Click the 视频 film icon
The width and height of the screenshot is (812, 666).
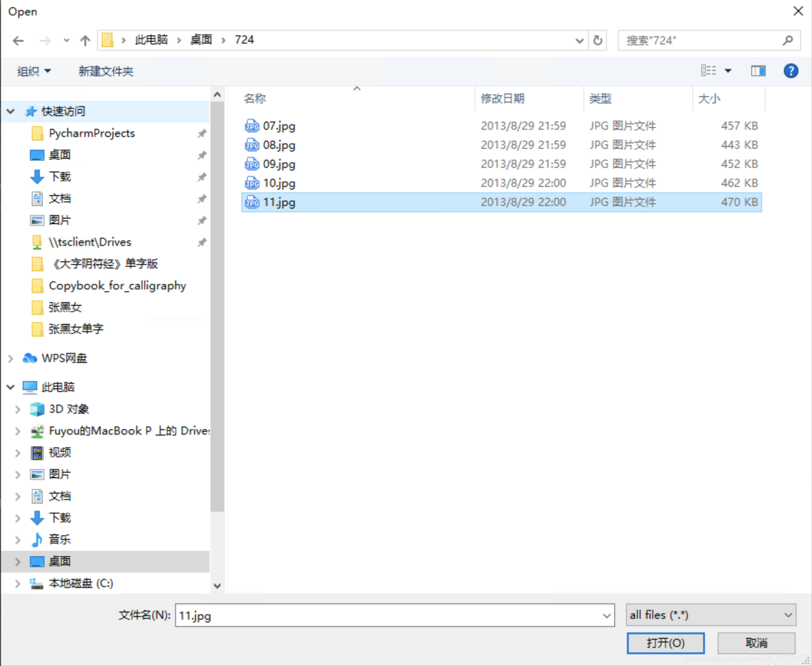pos(37,452)
